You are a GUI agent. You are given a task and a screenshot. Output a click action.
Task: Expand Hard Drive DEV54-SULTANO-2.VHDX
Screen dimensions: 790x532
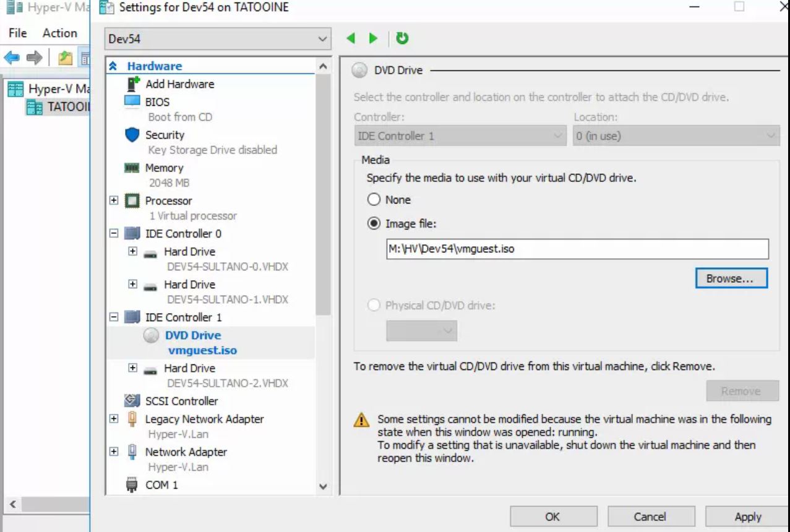pos(132,368)
